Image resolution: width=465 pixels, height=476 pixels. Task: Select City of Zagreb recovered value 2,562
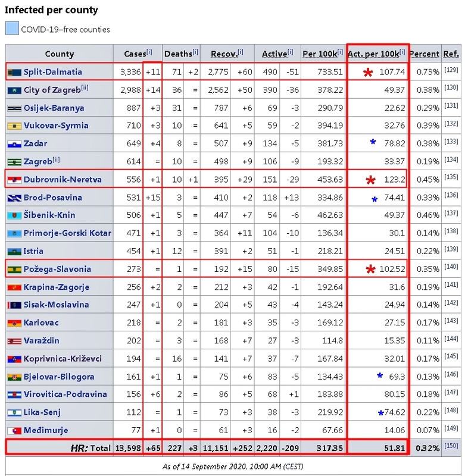pos(218,90)
